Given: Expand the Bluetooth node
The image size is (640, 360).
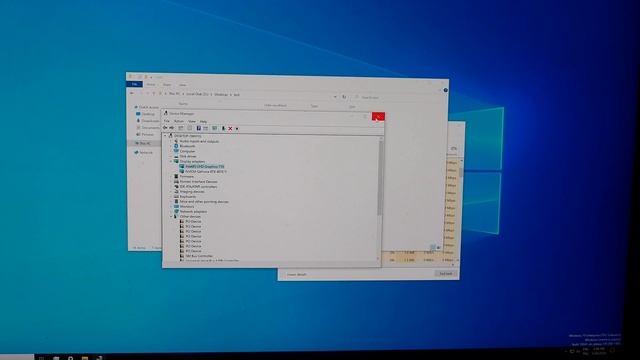Looking at the screenshot, I should [171, 146].
